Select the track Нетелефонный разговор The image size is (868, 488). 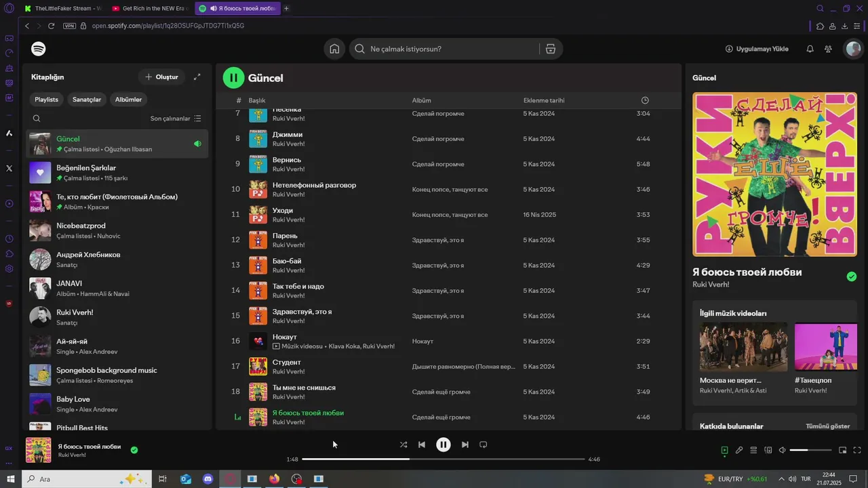(314, 185)
